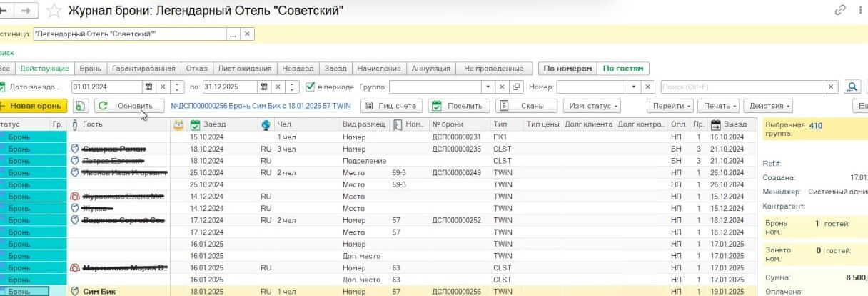Open booking link №ДСП000000256 Сим Бик
This screenshot has width=868, height=296.
(261, 106)
